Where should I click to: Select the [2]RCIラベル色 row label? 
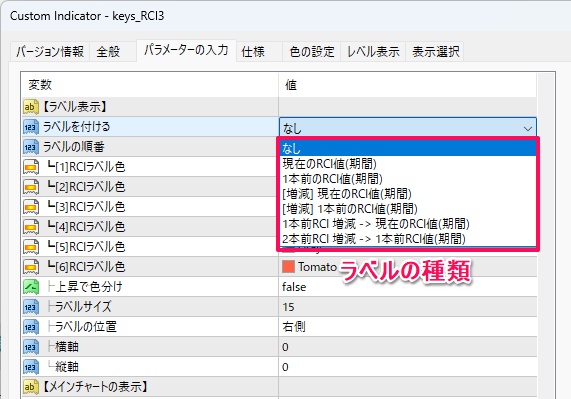click(86, 187)
